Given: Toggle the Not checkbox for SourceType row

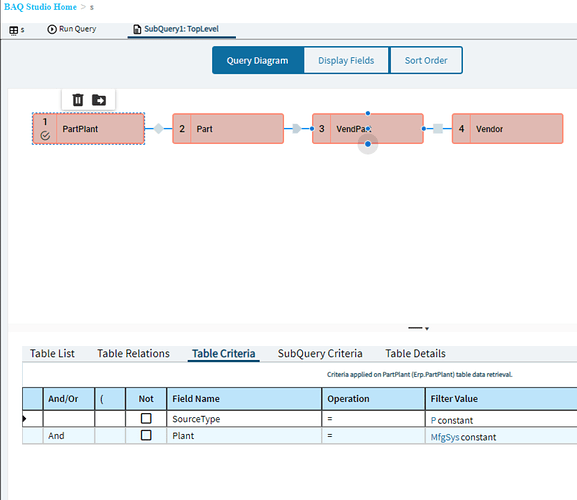Looking at the screenshot, I should point(146,418).
